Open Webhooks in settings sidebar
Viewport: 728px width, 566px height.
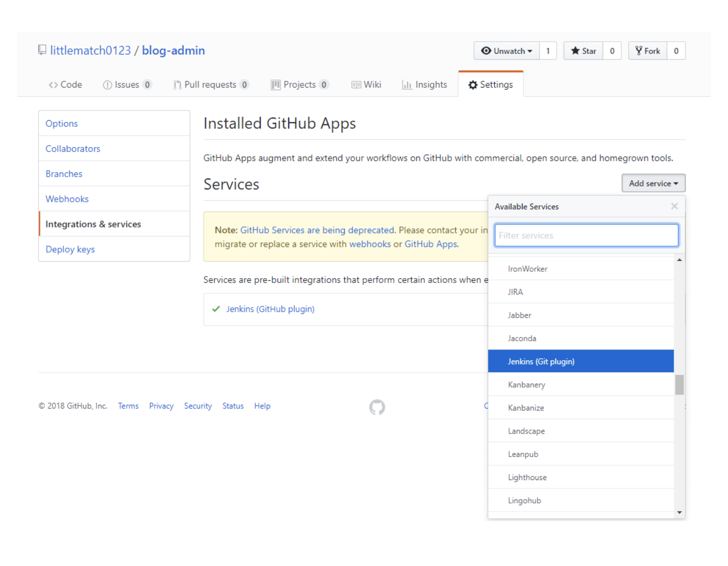pyautogui.click(x=114, y=199)
